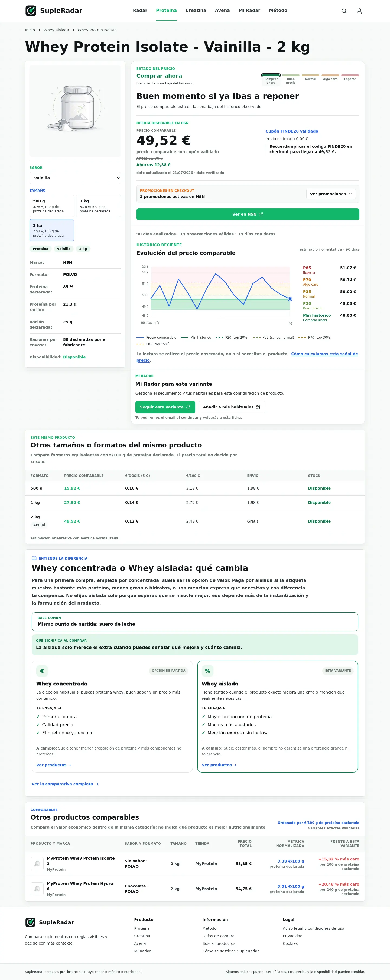390x980 pixels.
Task: Go to Whey aislada breadcrumb
Action: (x=56, y=30)
